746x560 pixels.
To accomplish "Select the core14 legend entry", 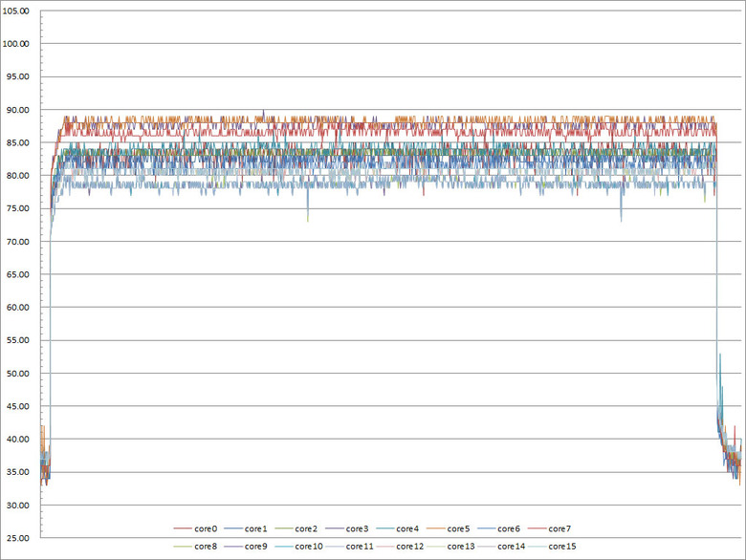I will (501, 547).
